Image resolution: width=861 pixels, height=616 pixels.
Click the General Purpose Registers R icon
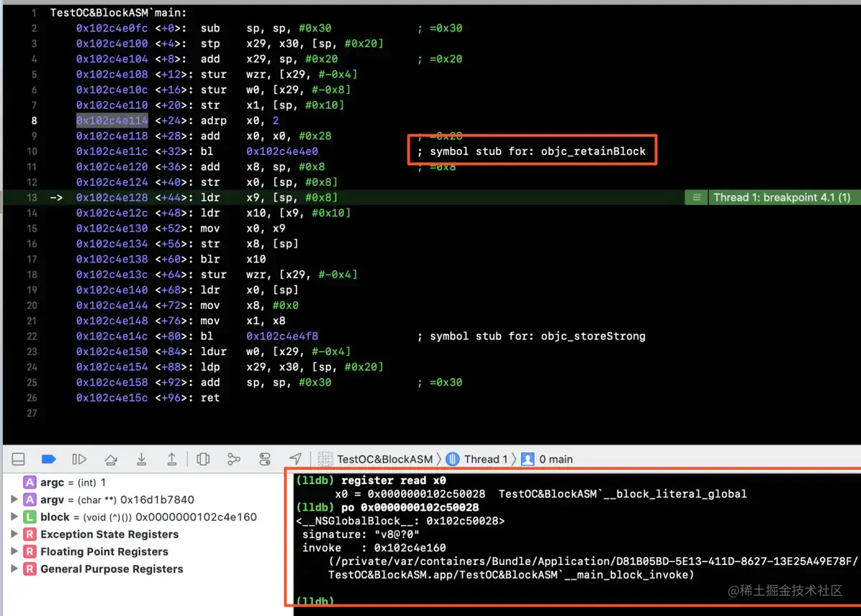point(29,569)
